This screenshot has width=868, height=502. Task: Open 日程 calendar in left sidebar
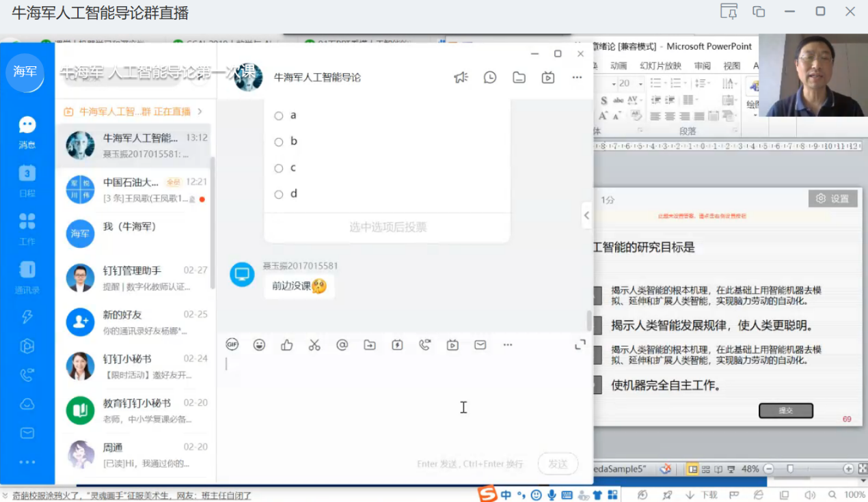27,180
